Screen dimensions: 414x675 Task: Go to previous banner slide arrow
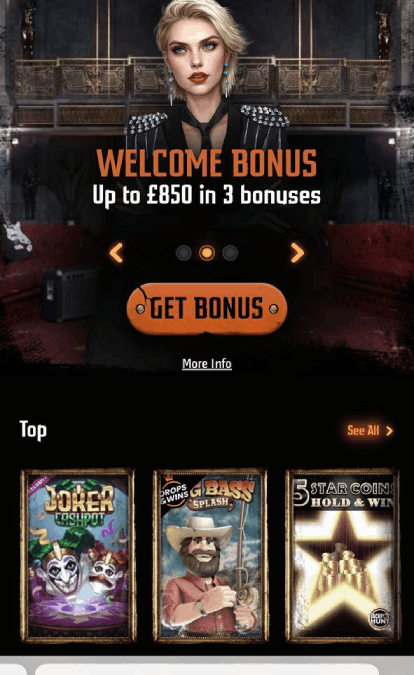point(116,253)
